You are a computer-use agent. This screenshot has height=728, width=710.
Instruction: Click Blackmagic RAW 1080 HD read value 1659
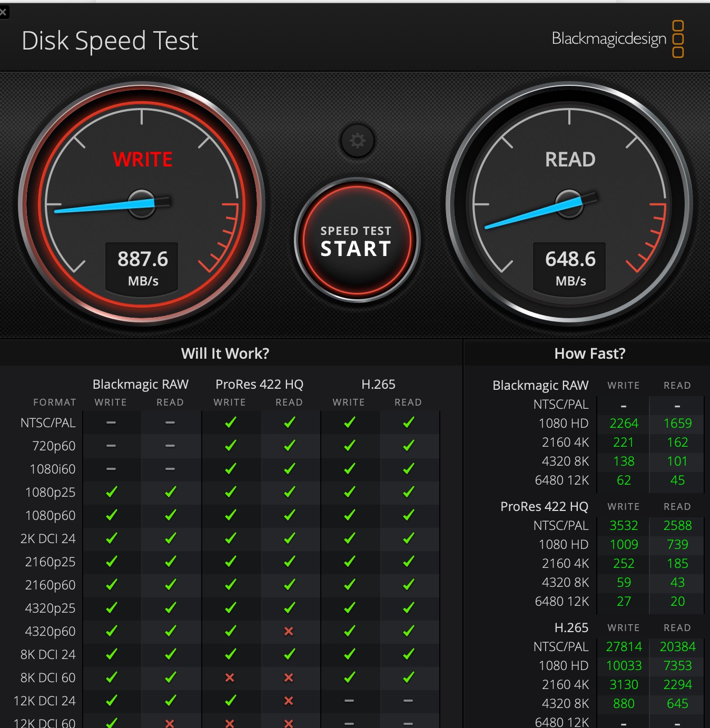(677, 424)
